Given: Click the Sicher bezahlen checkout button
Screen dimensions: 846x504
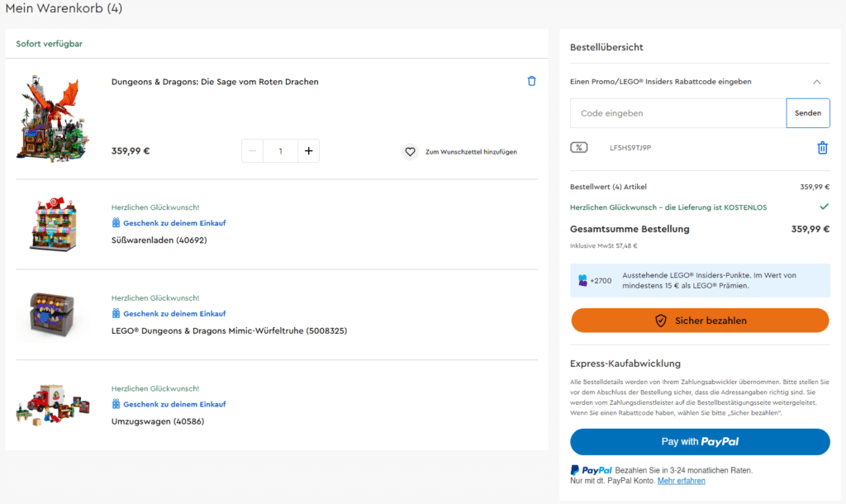Looking at the screenshot, I should click(700, 321).
